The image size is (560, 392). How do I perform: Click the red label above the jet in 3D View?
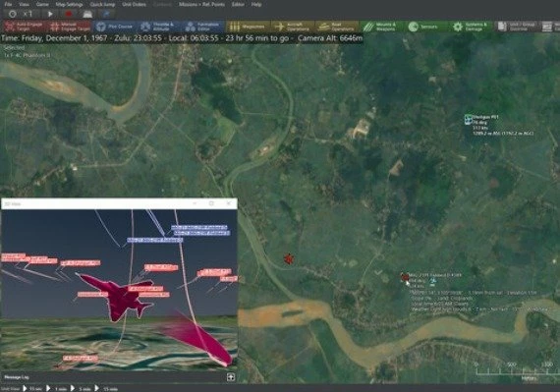point(161,267)
